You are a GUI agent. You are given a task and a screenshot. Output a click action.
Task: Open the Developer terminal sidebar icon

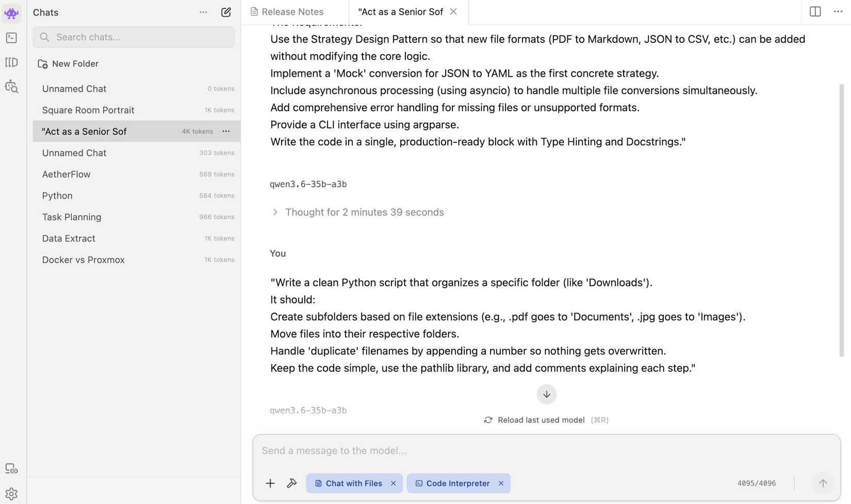point(11,38)
